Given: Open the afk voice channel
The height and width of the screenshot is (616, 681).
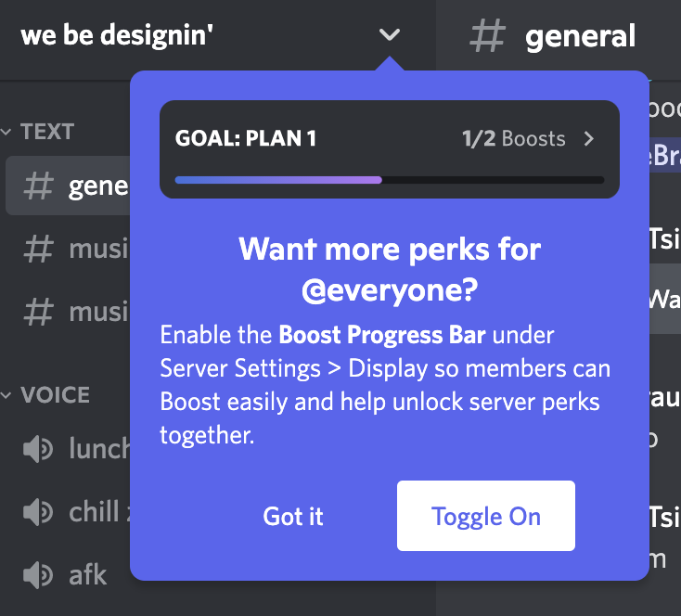Looking at the screenshot, I should click(x=65, y=575).
